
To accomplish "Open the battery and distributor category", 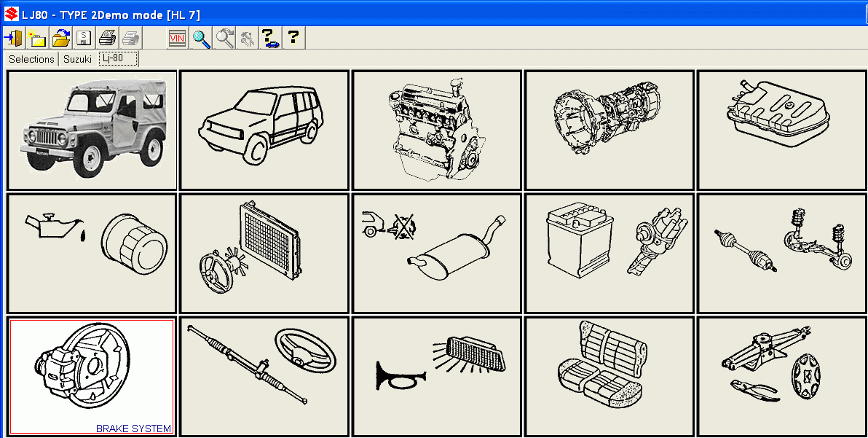I will (609, 253).
